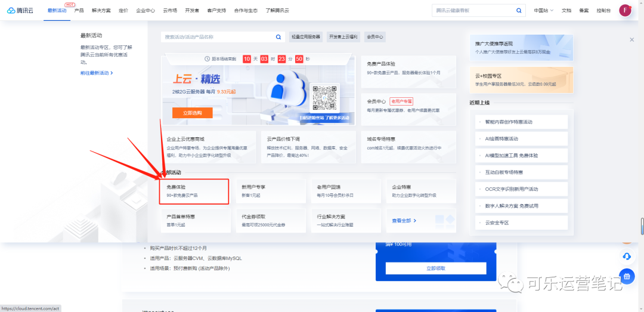Open the 云+校园专区 banner
The image size is (644, 312).
pyautogui.click(x=521, y=80)
